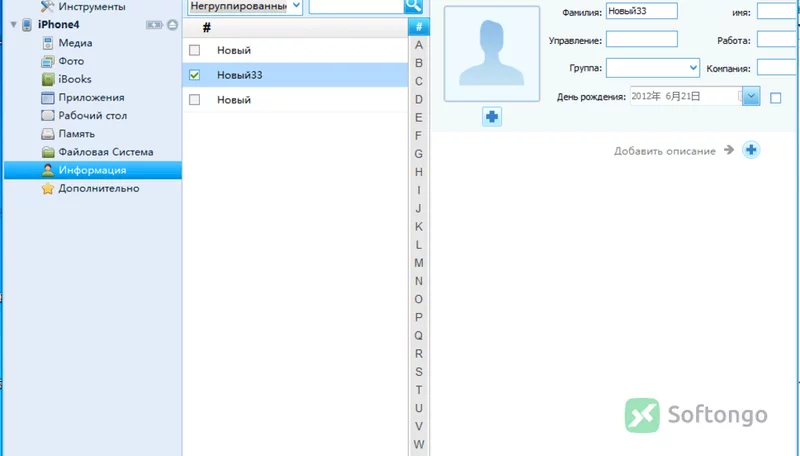The height and width of the screenshot is (456, 800).
Task: Open the Файловая Система section
Action: 106,152
